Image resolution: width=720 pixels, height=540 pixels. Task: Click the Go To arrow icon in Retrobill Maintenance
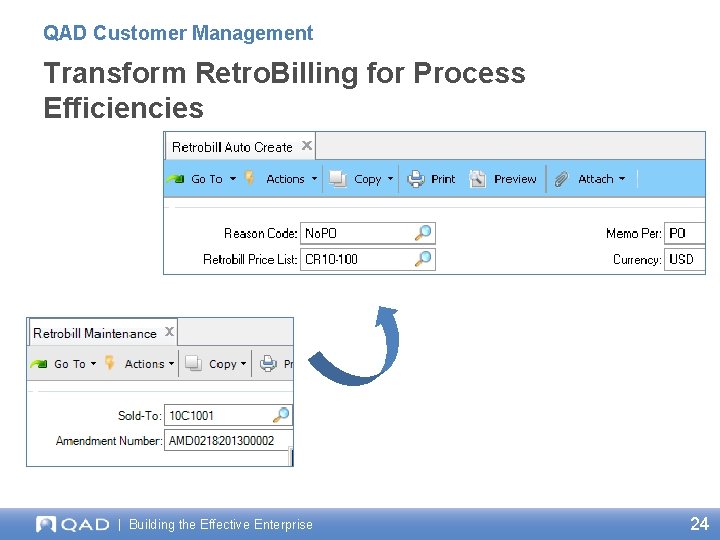[39, 364]
